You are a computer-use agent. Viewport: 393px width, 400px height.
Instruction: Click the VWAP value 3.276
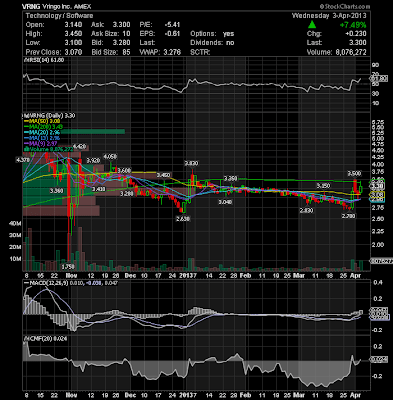coord(172,52)
